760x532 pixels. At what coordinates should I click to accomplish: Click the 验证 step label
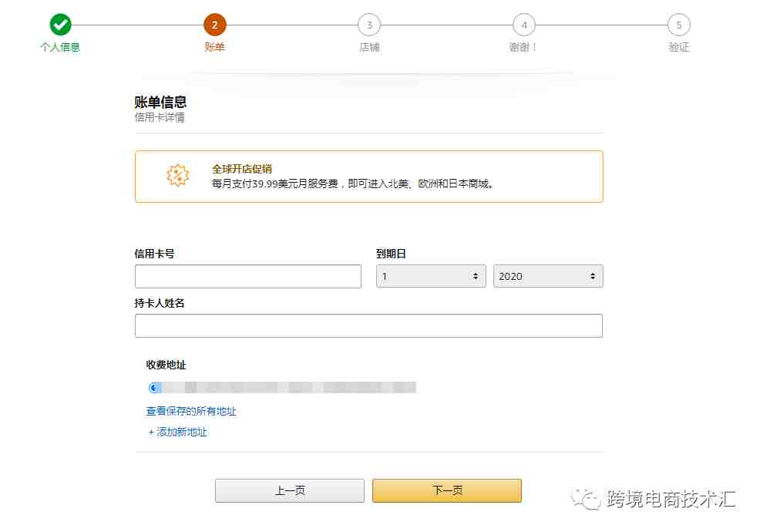[x=678, y=47]
